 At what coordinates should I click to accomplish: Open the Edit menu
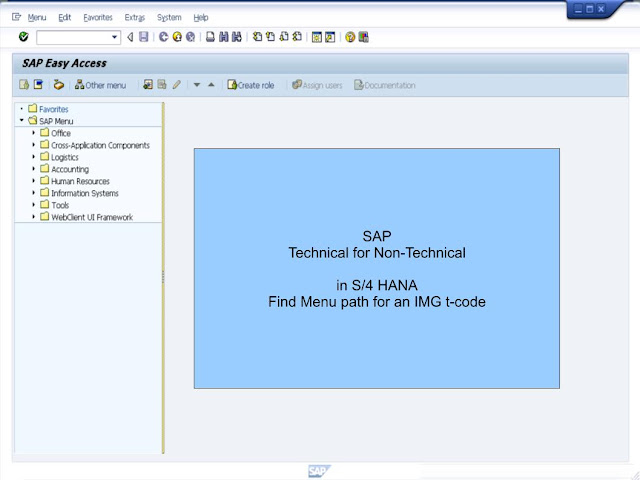tap(64, 18)
